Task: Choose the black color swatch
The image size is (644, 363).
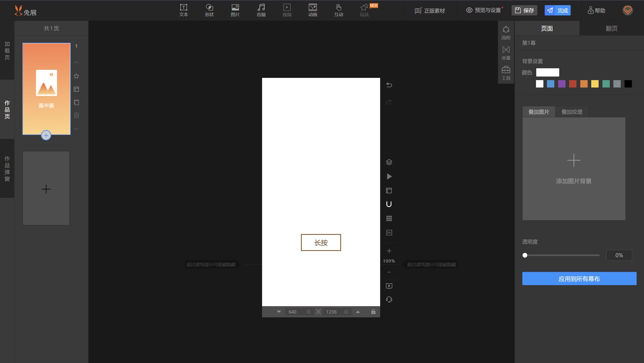Action: (x=628, y=84)
